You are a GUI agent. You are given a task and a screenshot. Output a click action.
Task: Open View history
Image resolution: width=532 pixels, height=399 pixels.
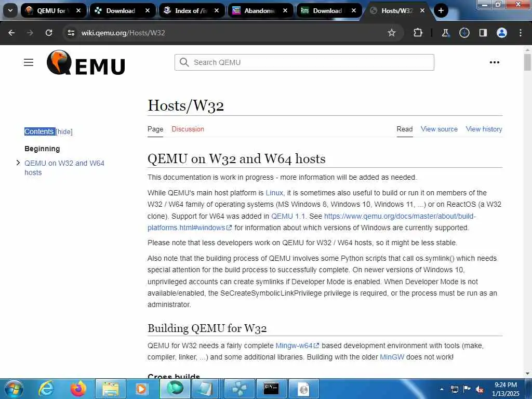pos(484,129)
